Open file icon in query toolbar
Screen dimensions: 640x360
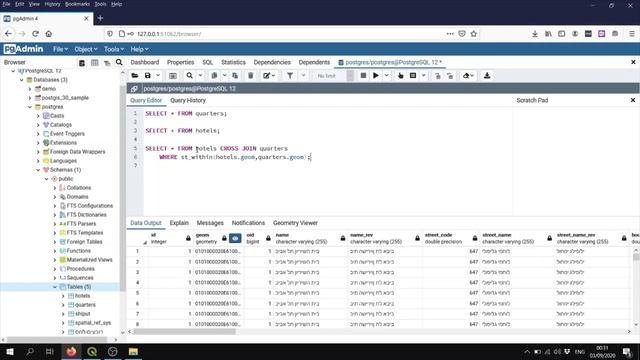[x=135, y=76]
